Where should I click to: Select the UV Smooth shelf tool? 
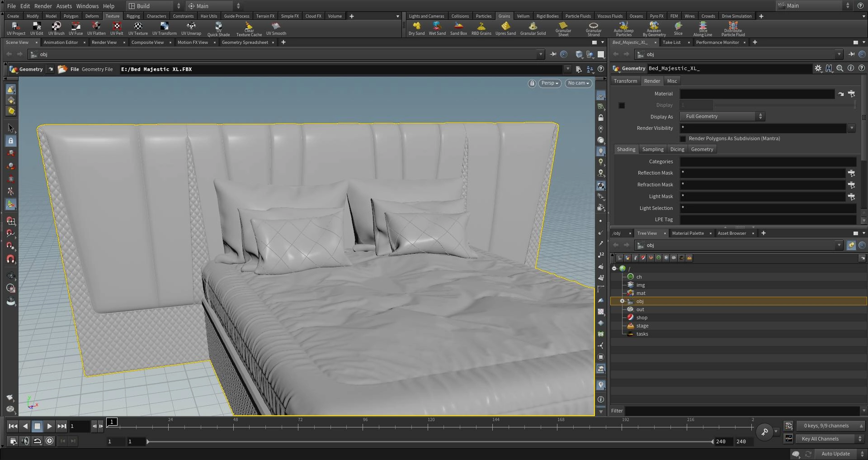click(276, 29)
